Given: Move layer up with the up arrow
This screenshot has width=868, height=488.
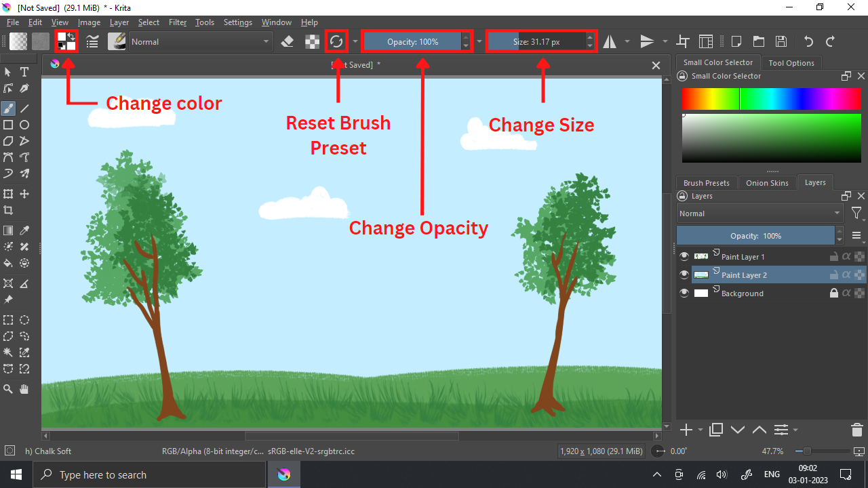Looking at the screenshot, I should pos(759,430).
